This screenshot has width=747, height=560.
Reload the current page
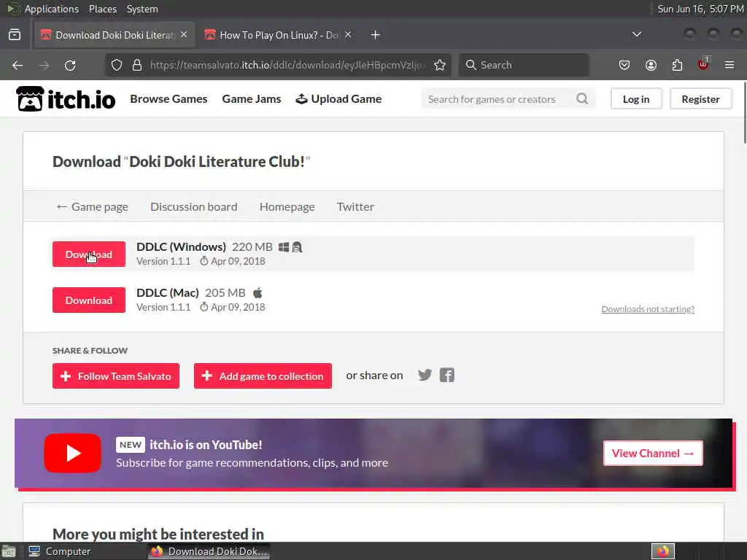(x=70, y=65)
